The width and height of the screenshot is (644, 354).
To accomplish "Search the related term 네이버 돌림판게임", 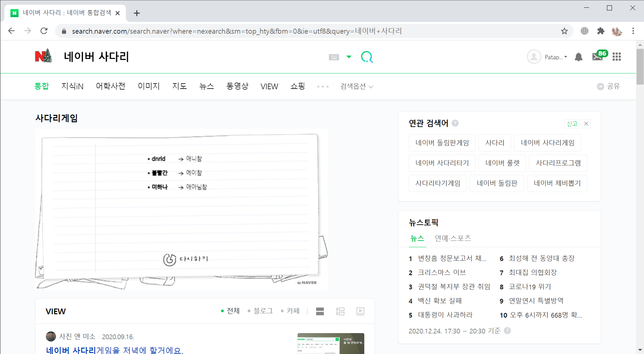I will pos(442,143).
